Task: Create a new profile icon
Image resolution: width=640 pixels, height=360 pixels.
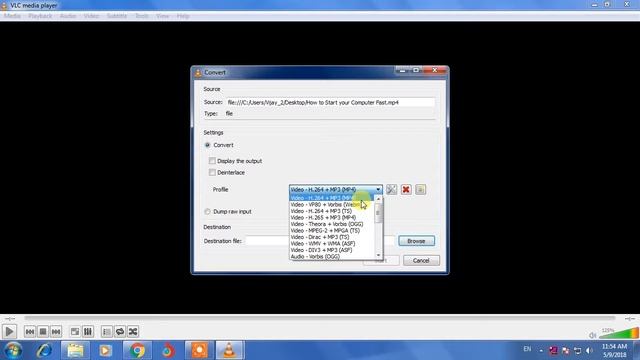Action: pyautogui.click(x=420, y=189)
